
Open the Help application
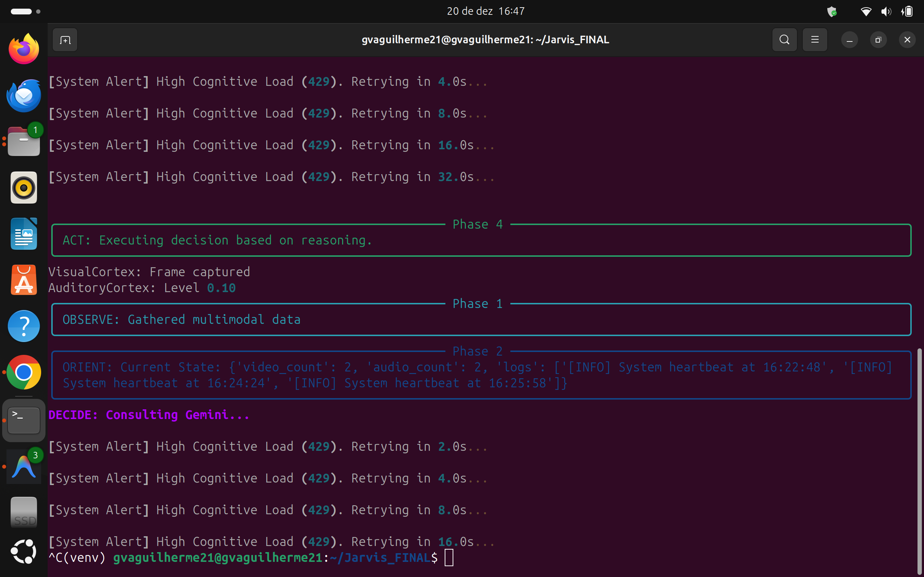(x=24, y=326)
